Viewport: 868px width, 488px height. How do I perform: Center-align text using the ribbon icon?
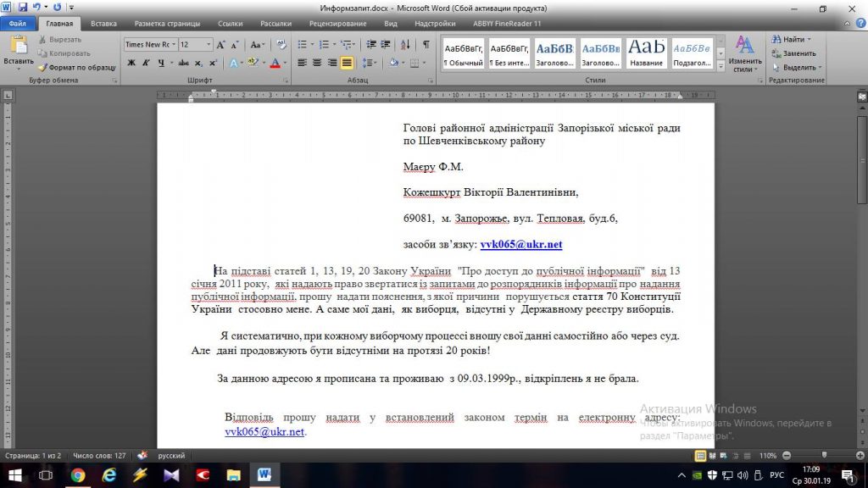317,63
